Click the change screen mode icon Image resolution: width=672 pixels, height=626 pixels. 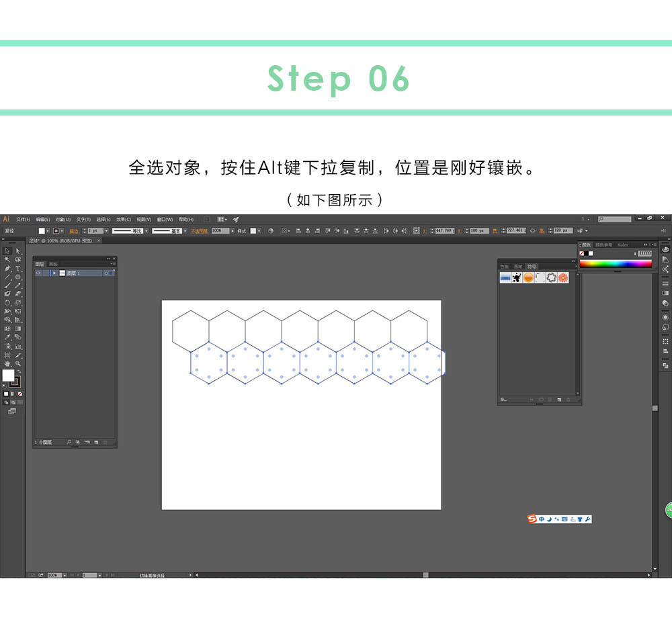pos(12,411)
